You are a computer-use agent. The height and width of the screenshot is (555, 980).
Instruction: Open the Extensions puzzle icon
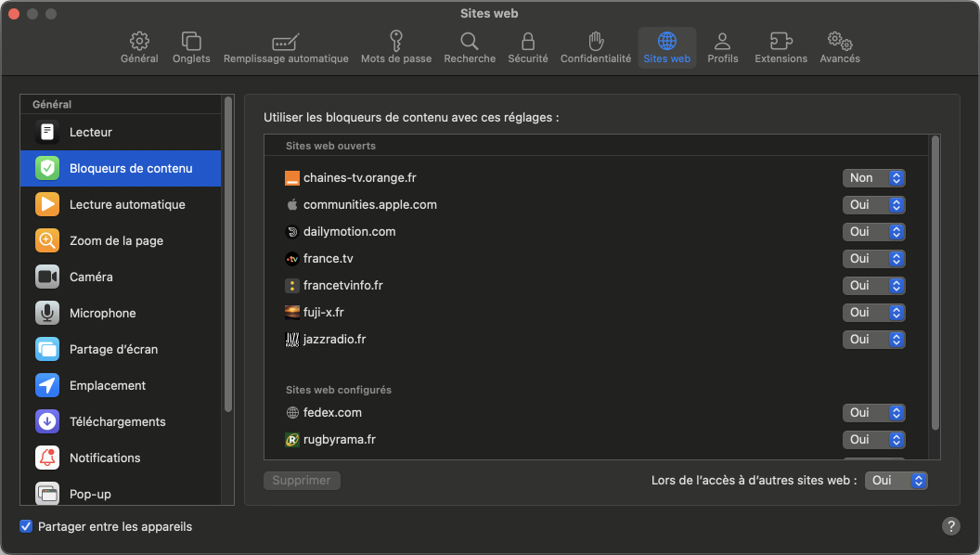click(780, 41)
